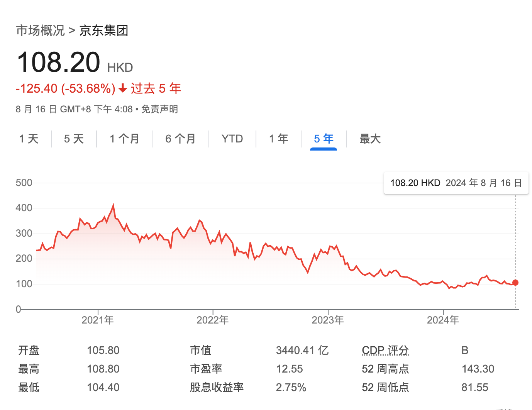The height and width of the screenshot is (410, 532).
Task: Click the red endpoint dot on chart
Action: 515,283
